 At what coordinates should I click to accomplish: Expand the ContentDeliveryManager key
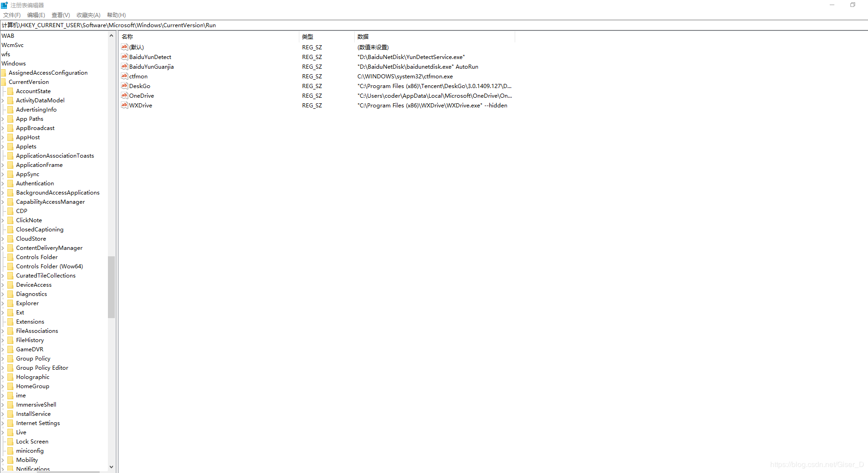coord(3,248)
